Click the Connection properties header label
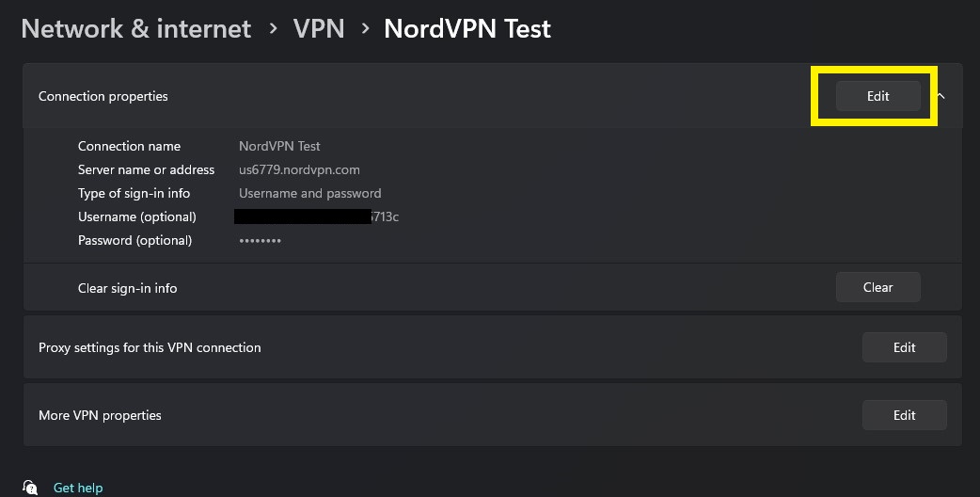The height and width of the screenshot is (497, 980). click(103, 96)
